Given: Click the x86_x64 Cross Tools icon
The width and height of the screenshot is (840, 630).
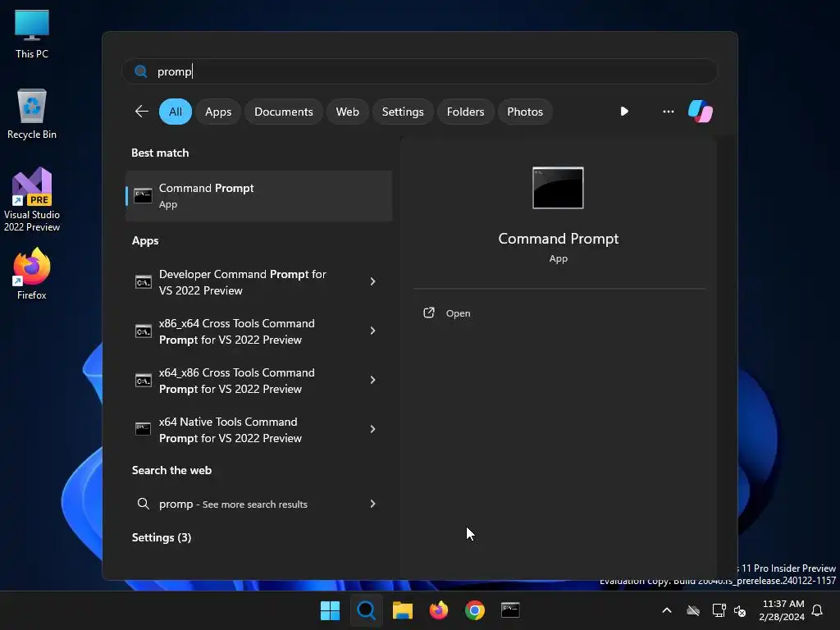Looking at the screenshot, I should (x=143, y=331).
